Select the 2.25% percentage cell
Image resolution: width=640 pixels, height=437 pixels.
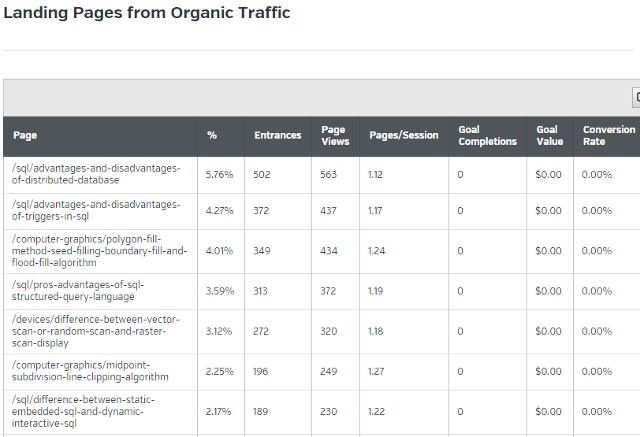[x=220, y=371]
